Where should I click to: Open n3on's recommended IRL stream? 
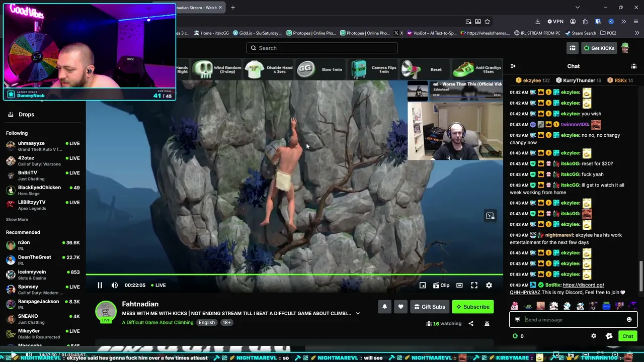(43, 245)
